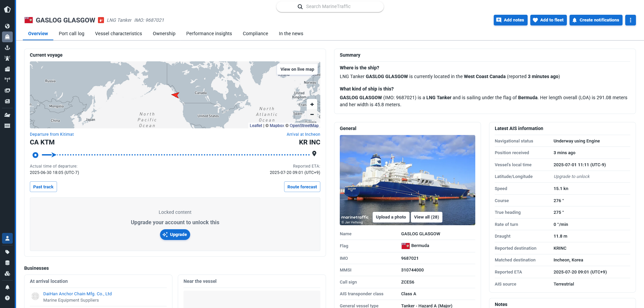Click the Matched destination Incheon, Korea

[x=568, y=260]
